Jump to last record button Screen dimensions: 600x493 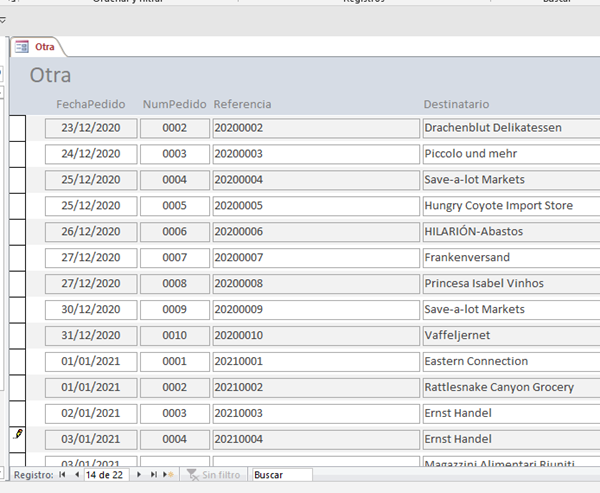point(153,475)
